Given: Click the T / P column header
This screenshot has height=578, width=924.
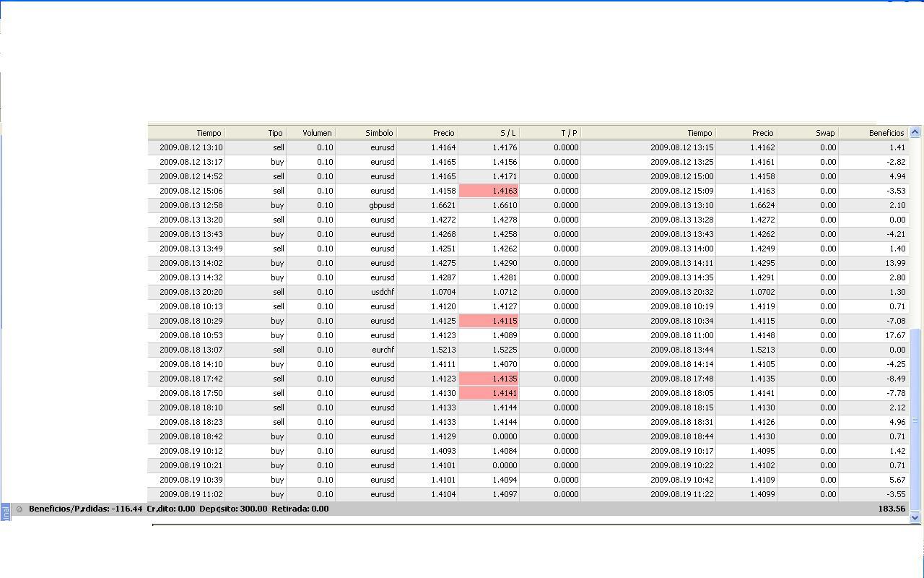Looking at the screenshot, I should click(550, 133).
